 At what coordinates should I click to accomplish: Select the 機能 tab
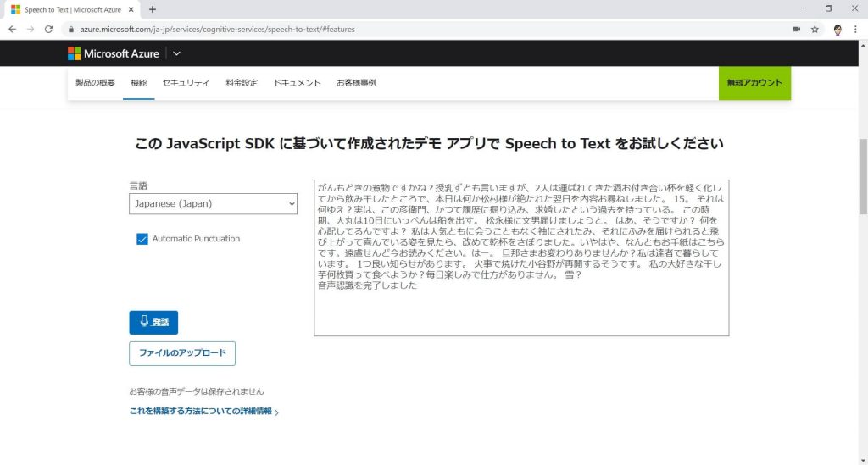pyautogui.click(x=138, y=83)
